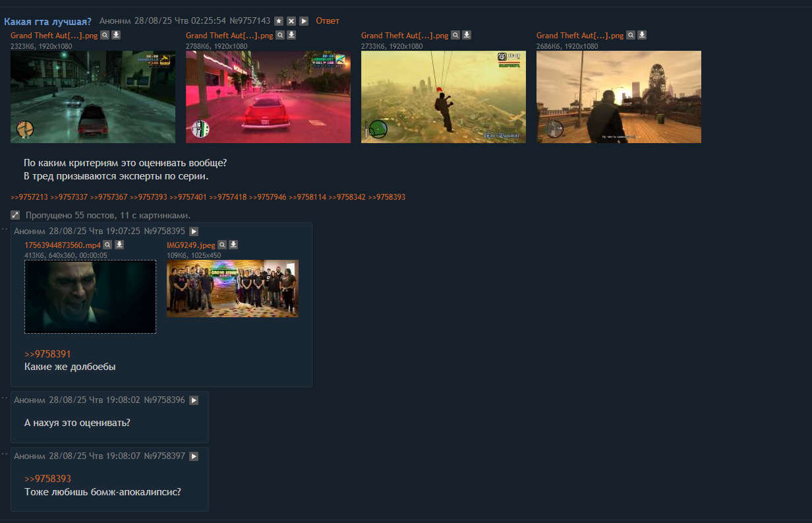
Task: Click OP post number №9757143
Action: [x=250, y=20]
